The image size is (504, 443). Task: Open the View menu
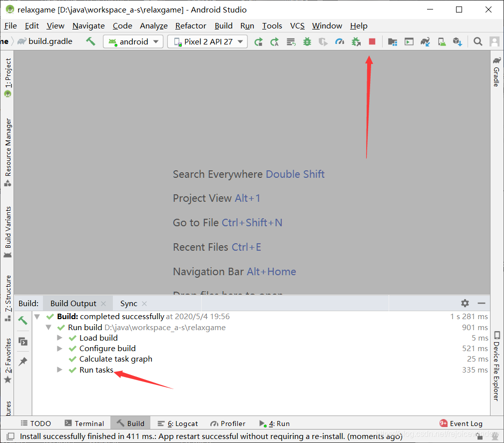pyautogui.click(x=55, y=25)
